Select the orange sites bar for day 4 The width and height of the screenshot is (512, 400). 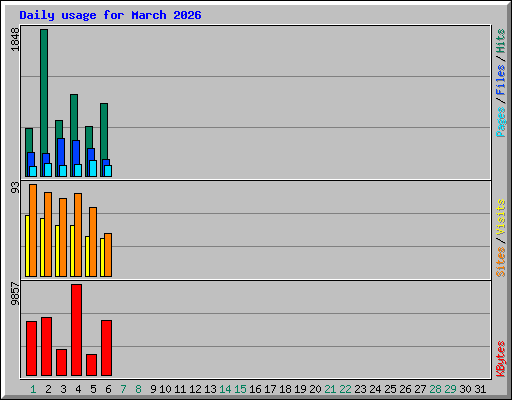point(78,235)
